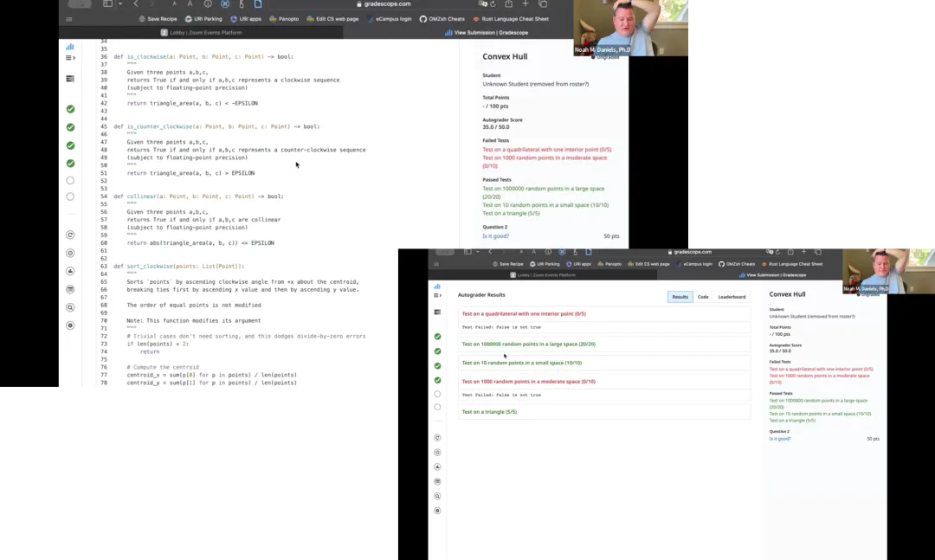Viewport: 935px width, 560px height.
Task: Select the first empty circle in upper sidebar
Action: tap(70, 181)
